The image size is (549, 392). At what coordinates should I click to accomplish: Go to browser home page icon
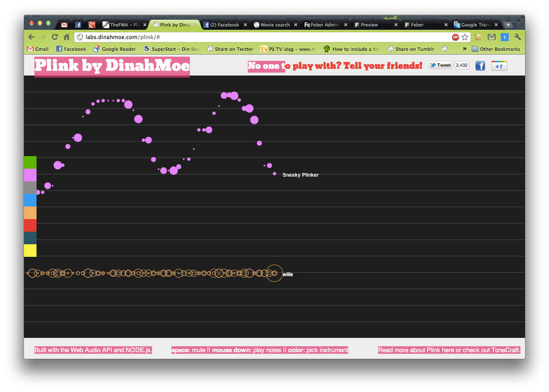click(66, 37)
